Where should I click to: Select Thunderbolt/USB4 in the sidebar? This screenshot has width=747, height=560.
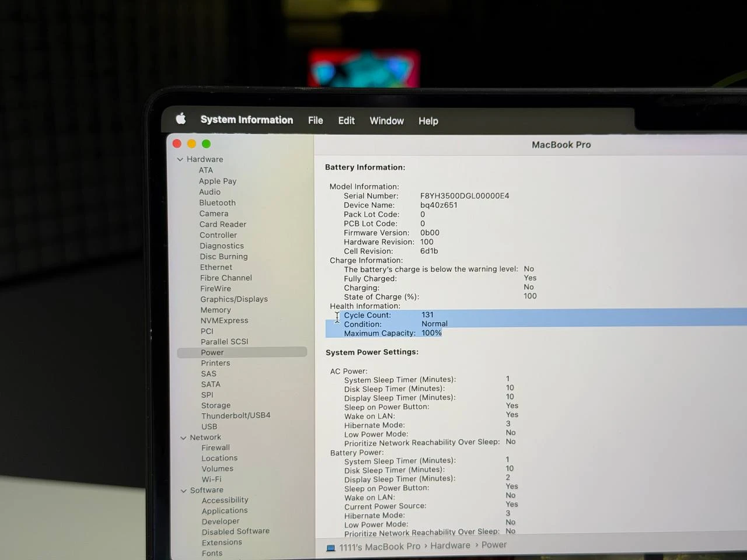point(236,416)
